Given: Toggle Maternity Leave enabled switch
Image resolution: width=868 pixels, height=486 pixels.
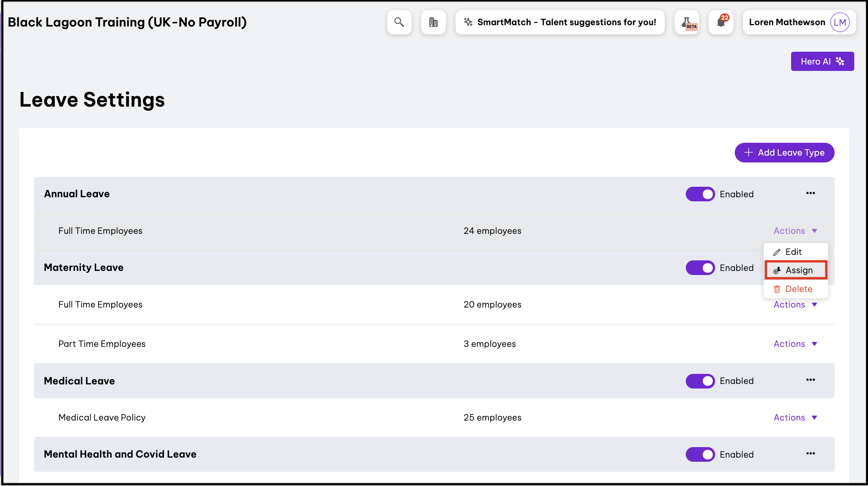Looking at the screenshot, I should coord(700,268).
